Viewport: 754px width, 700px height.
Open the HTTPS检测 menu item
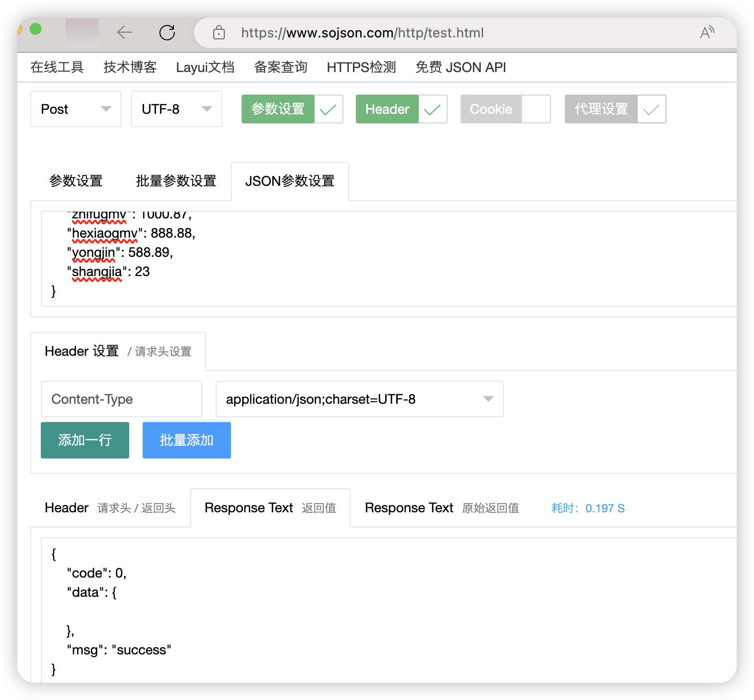(362, 67)
